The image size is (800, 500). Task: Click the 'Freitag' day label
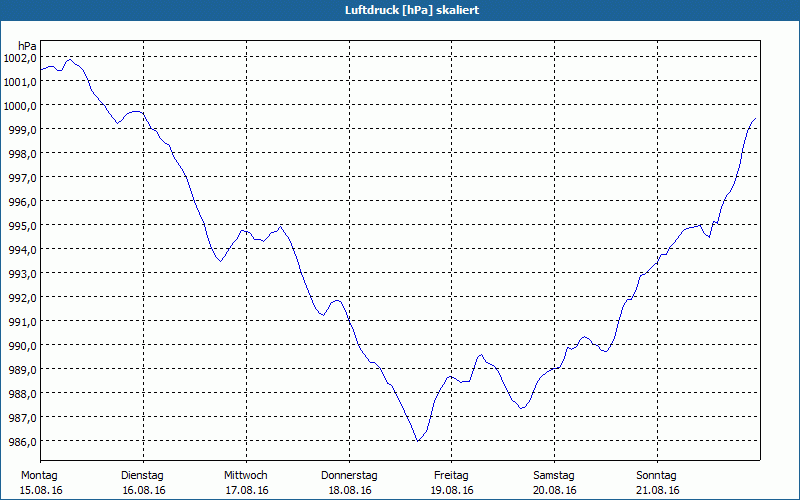[x=451, y=476]
